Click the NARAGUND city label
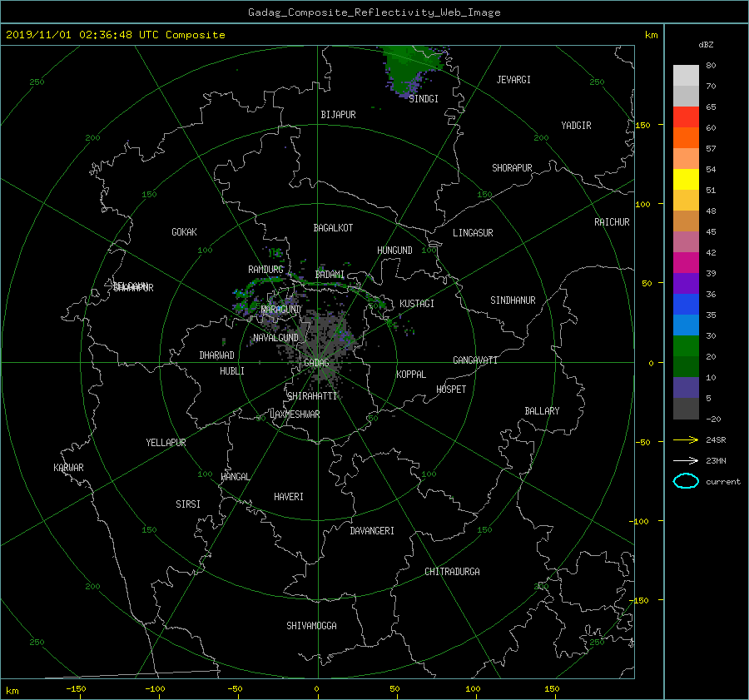 pos(281,310)
